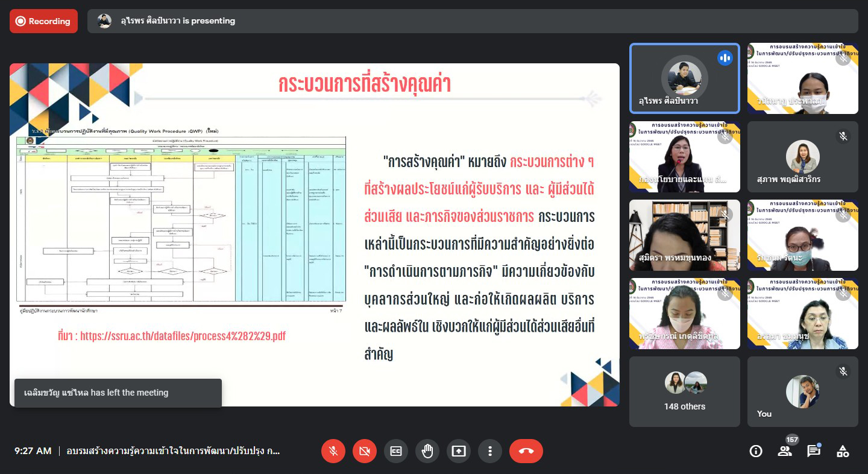Screen dimensions: 868x474
Task: Click the "is presenting" banner at top
Action: pyautogui.click(x=473, y=21)
